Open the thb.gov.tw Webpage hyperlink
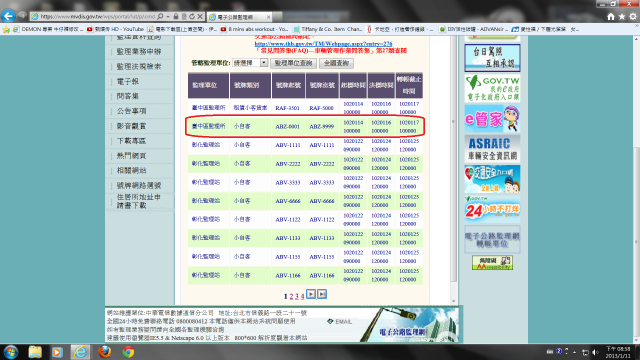The width and height of the screenshot is (640, 360). (323, 44)
